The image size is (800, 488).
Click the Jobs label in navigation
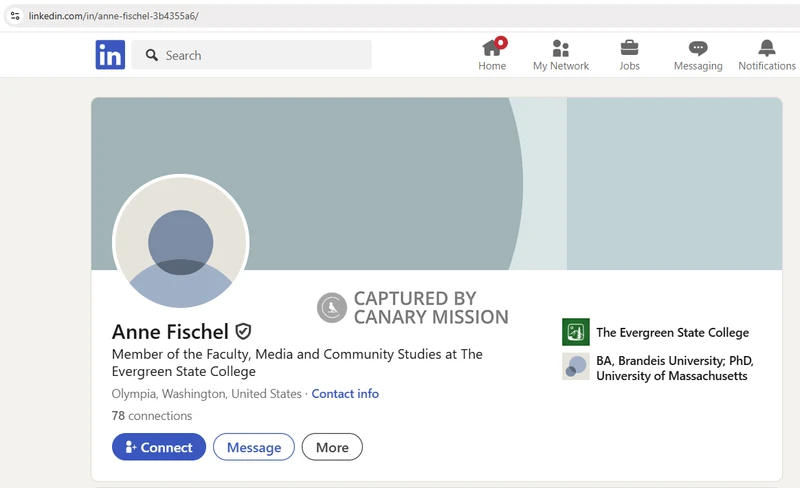click(629, 66)
